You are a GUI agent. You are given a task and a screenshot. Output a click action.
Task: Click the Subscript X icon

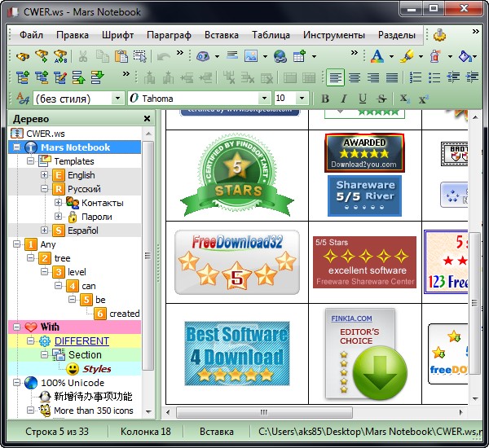click(403, 99)
